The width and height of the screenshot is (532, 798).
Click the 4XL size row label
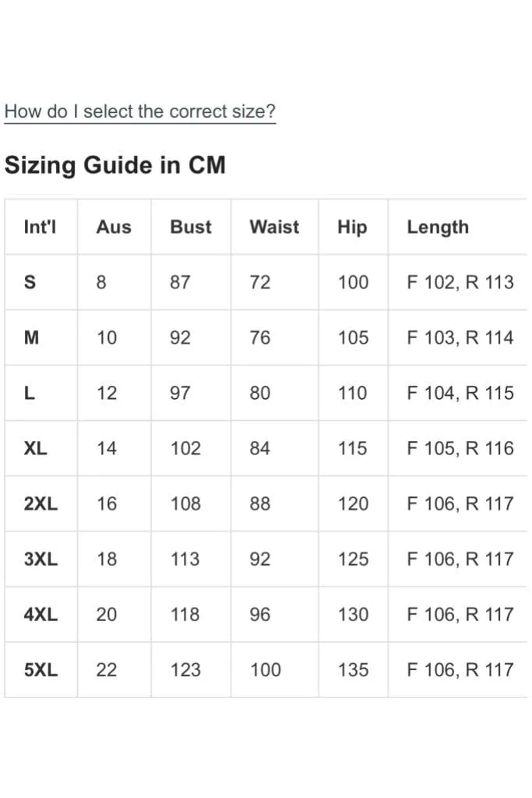pyautogui.click(x=41, y=615)
